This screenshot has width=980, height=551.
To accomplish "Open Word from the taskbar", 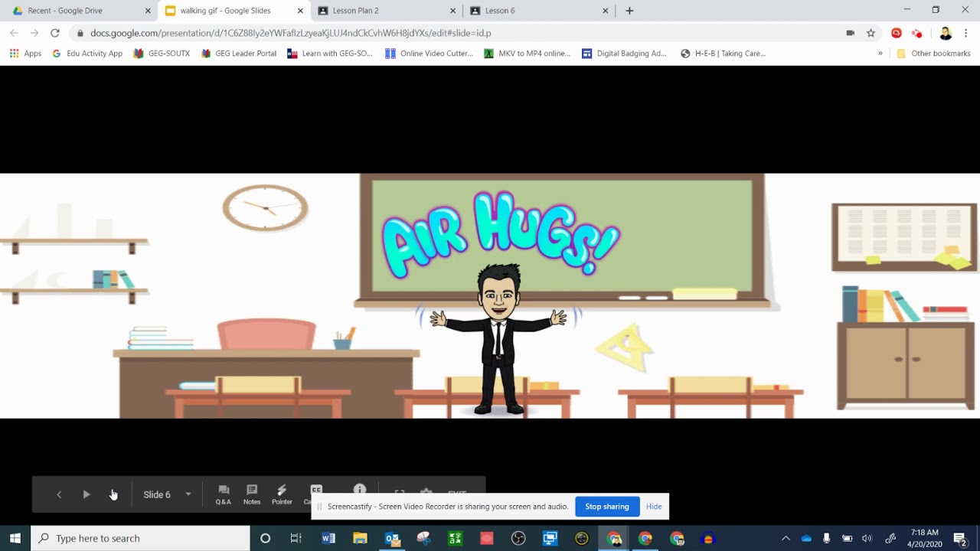I will 328,538.
